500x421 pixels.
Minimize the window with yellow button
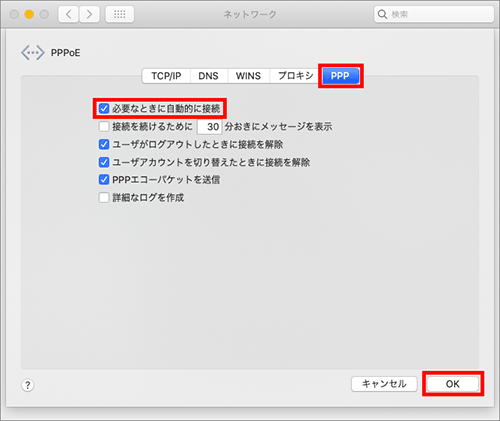click(x=29, y=14)
